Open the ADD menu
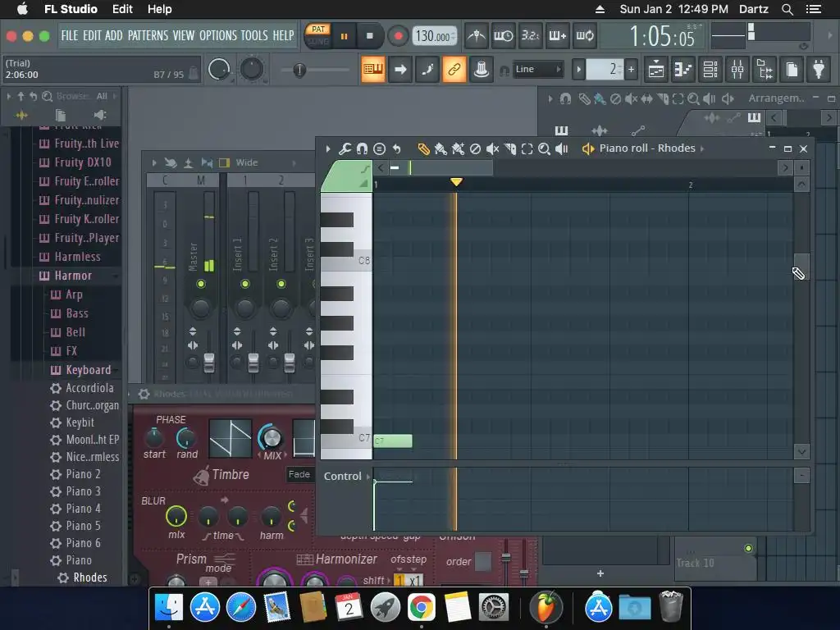840x630 pixels. [113, 35]
